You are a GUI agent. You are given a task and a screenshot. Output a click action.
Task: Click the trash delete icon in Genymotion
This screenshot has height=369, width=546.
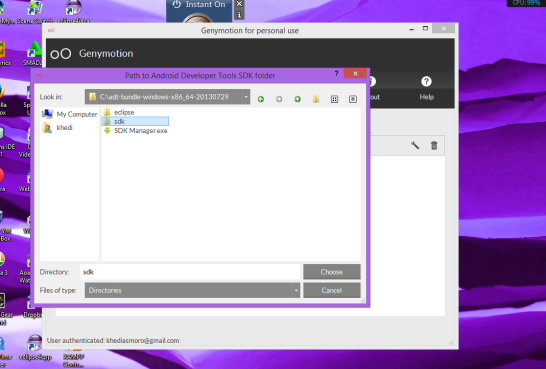(x=434, y=145)
